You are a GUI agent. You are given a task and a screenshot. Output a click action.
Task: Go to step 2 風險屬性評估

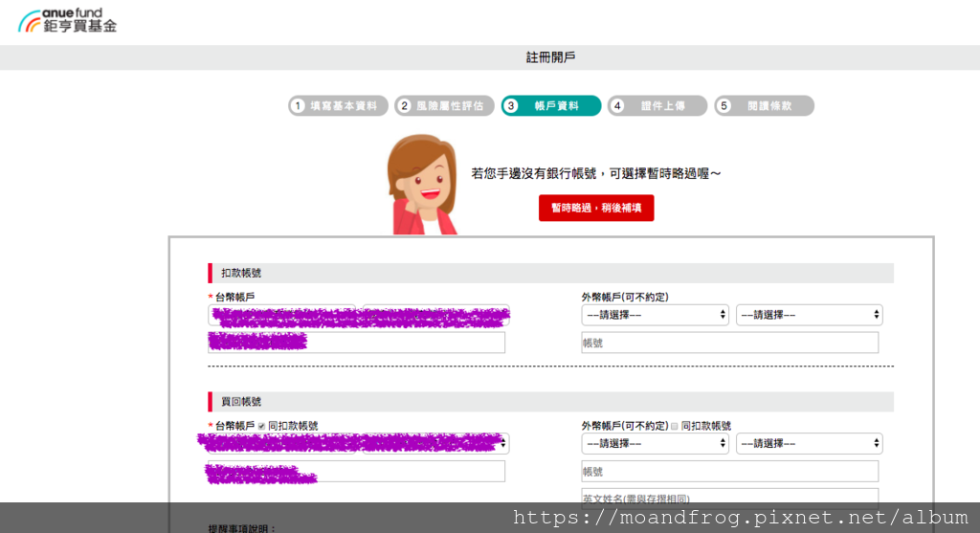[x=444, y=105]
